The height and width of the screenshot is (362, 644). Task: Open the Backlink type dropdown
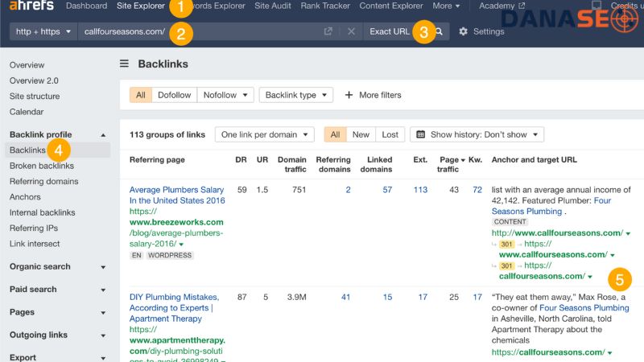pyautogui.click(x=295, y=95)
